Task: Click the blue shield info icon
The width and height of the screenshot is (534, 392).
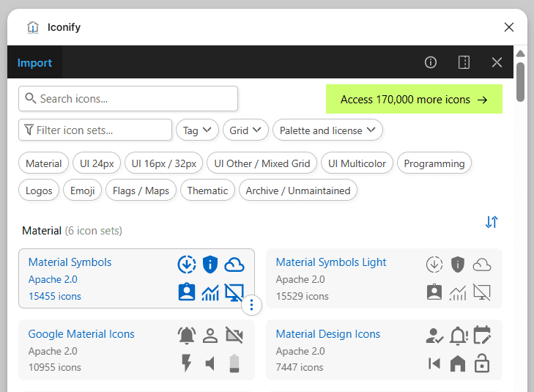Action: point(210,265)
